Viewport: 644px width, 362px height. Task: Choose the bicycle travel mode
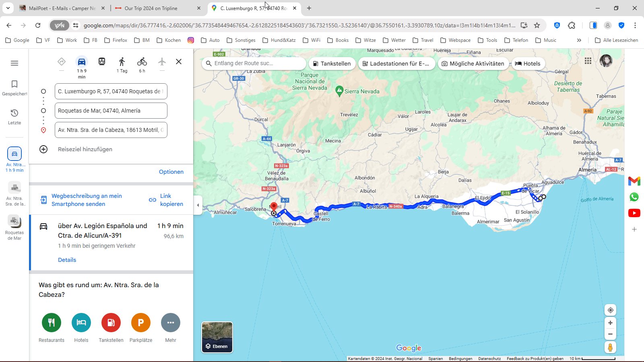[142, 62]
